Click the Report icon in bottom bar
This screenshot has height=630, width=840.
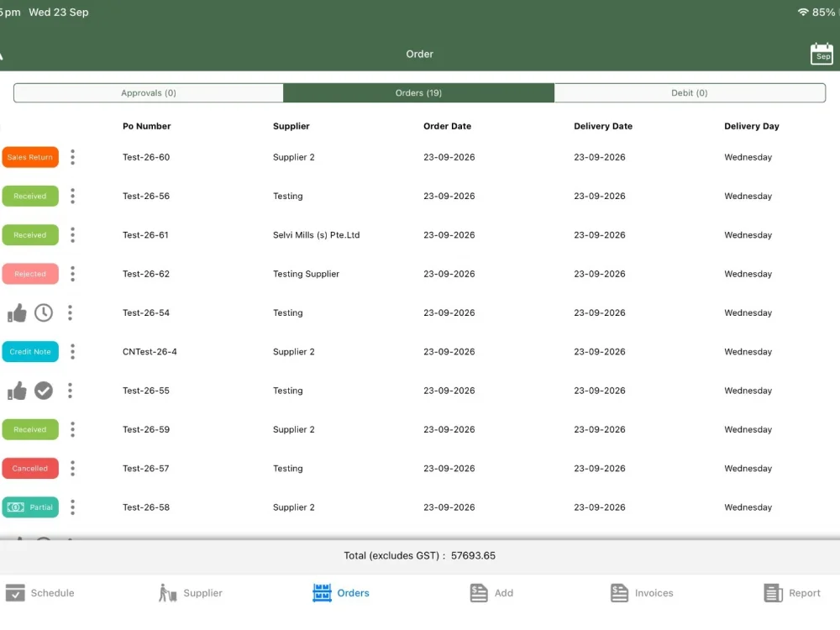point(773,593)
